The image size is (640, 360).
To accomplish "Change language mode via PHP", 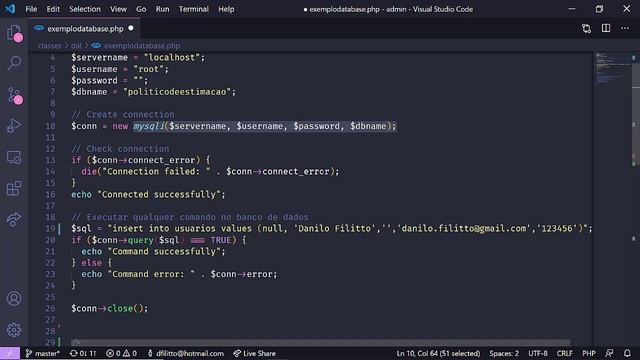I will (x=589, y=353).
